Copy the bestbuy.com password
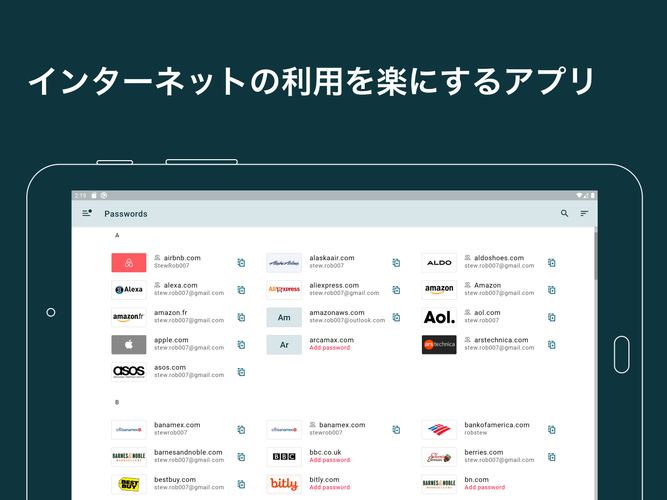 point(241,484)
